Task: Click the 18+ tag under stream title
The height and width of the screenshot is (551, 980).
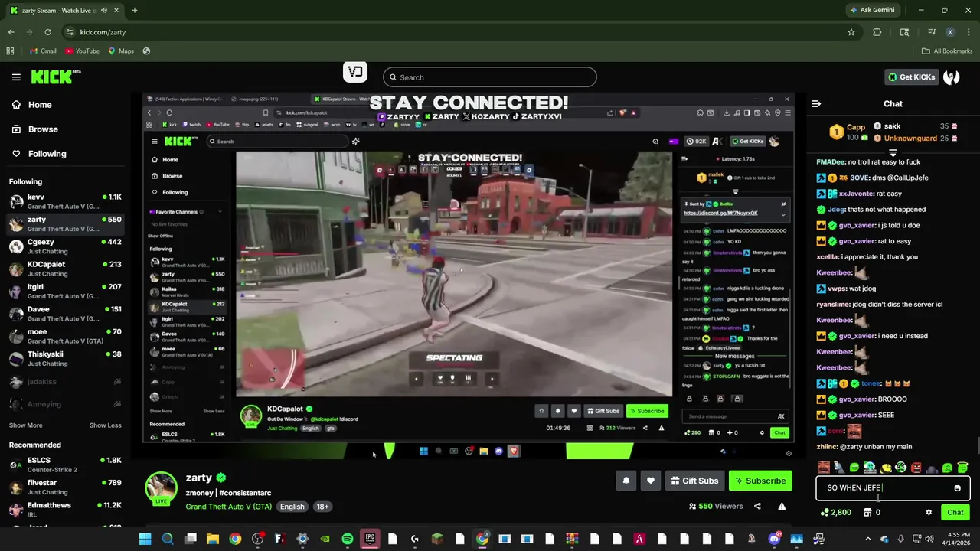Action: coord(322,507)
